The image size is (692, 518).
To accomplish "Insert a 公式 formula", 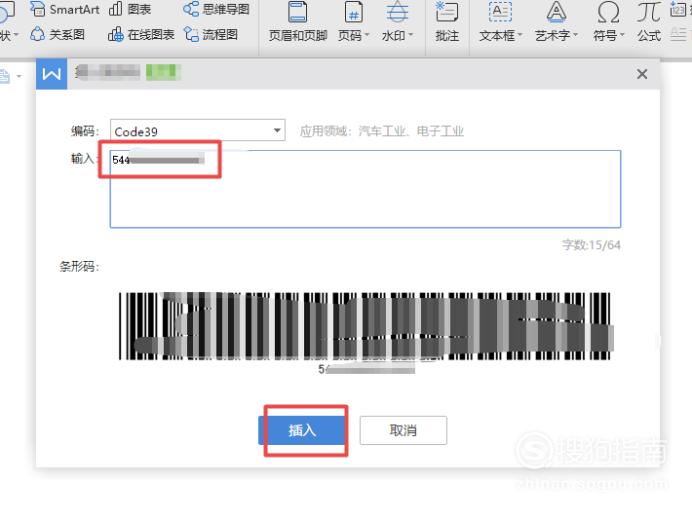I will (x=649, y=22).
